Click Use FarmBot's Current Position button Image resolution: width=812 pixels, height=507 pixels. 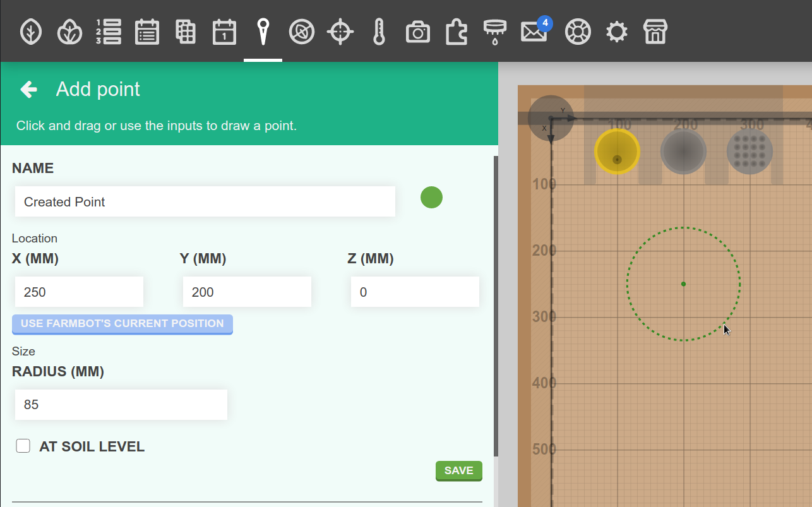pyautogui.click(x=122, y=324)
